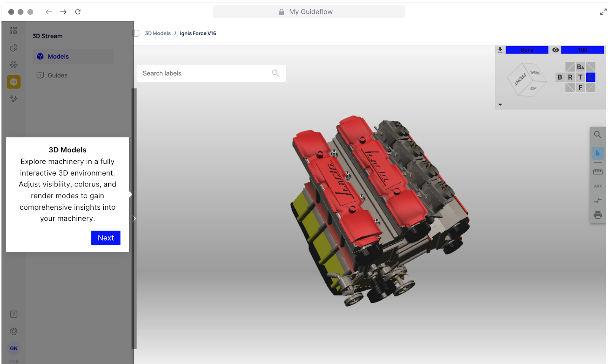Click the Search labels input field

tap(211, 73)
